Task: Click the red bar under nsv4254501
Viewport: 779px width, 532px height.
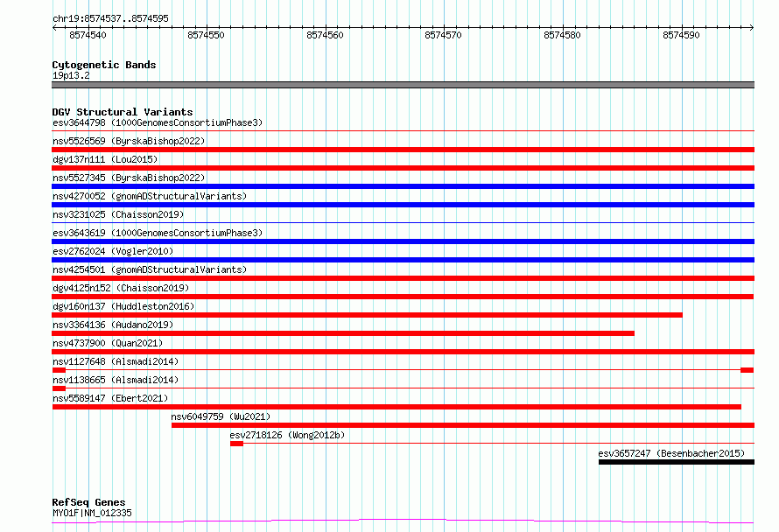Action: (x=403, y=278)
